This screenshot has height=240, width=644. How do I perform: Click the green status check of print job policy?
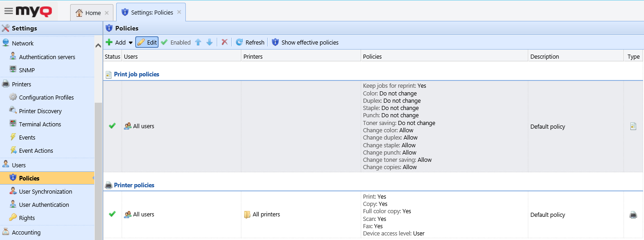pyautogui.click(x=112, y=126)
